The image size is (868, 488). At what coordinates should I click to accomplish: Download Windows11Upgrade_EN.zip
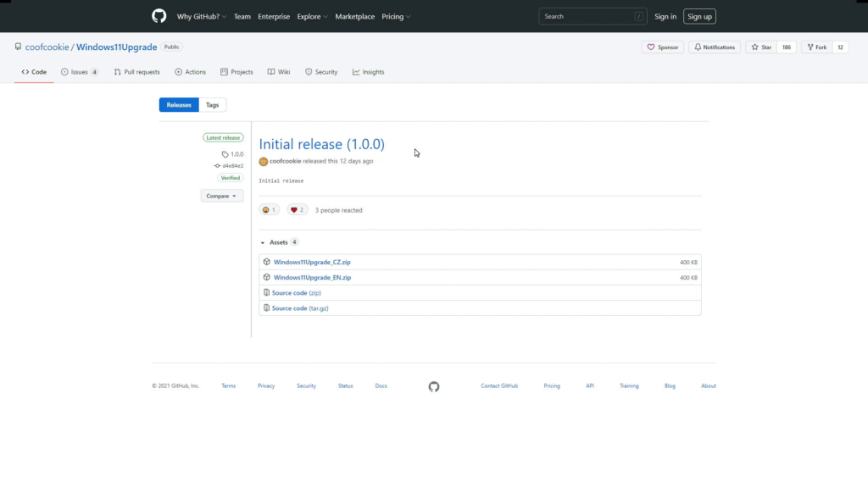312,277
